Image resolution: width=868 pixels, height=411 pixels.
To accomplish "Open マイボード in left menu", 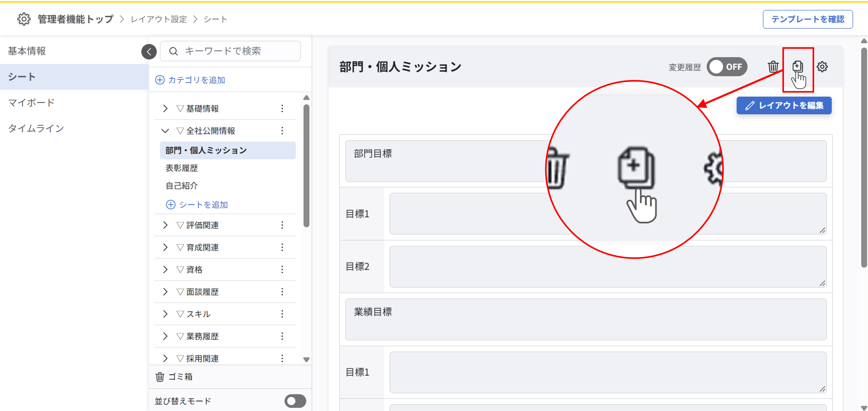I will point(74,103).
